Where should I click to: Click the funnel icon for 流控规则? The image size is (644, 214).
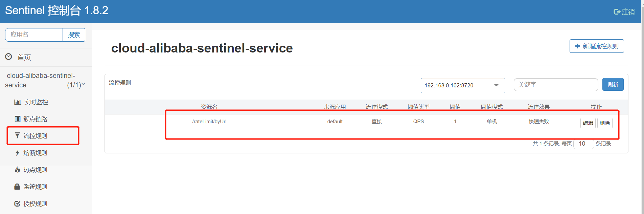point(17,135)
